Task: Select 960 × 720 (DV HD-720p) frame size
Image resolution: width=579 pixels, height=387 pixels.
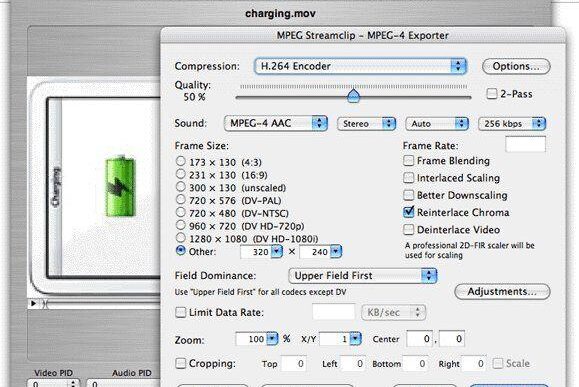Action: tap(180, 225)
